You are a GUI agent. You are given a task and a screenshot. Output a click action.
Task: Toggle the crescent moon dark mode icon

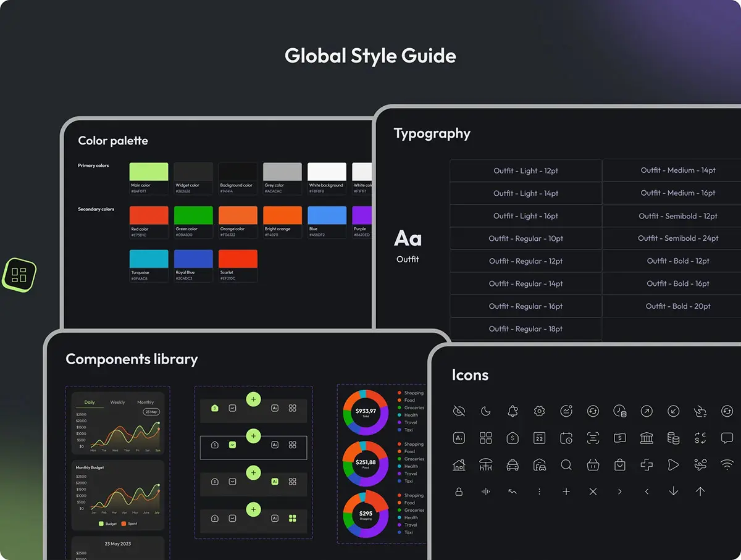click(486, 411)
